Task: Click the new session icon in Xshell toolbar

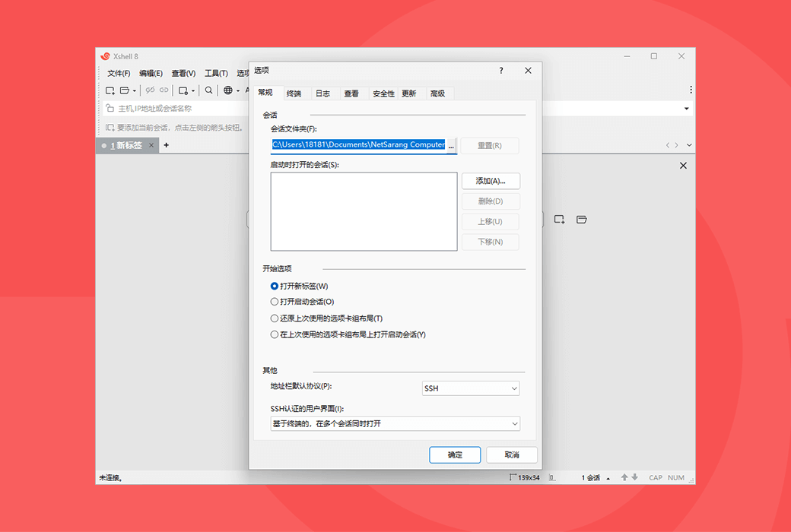Action: tap(110, 90)
